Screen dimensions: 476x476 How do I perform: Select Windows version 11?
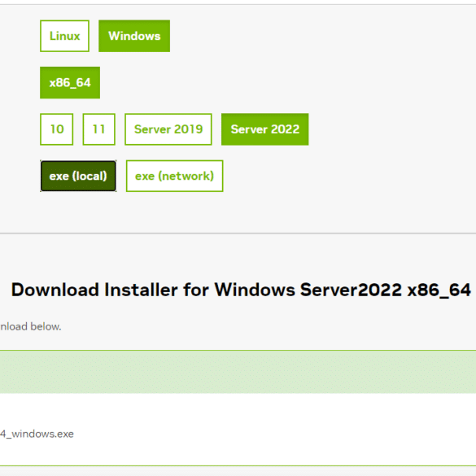[x=99, y=129]
